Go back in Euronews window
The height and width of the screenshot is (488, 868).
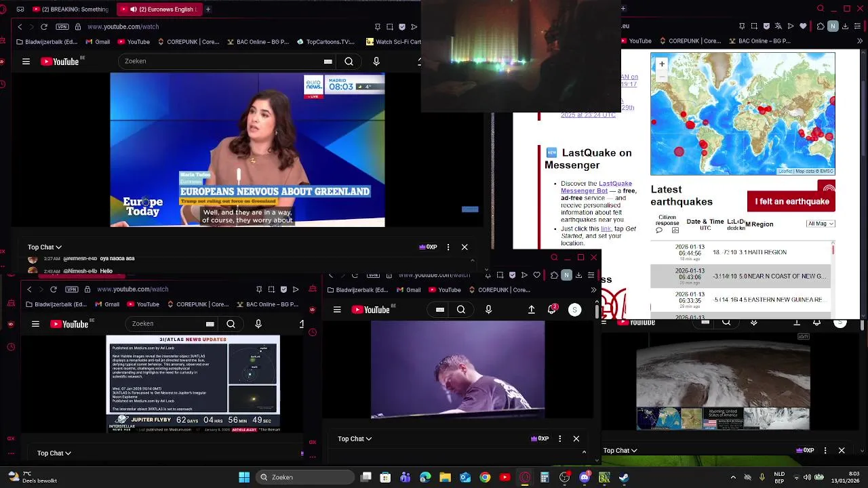pyautogui.click(x=20, y=26)
